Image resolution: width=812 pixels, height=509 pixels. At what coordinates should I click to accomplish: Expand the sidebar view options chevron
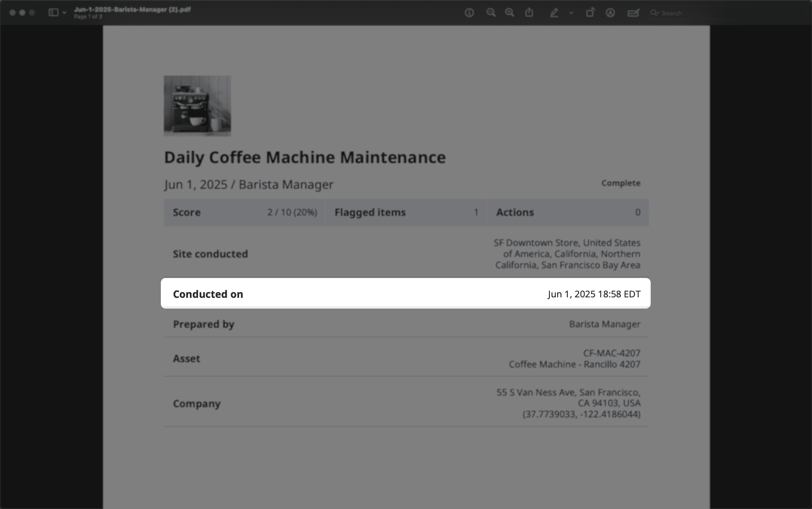coord(64,12)
